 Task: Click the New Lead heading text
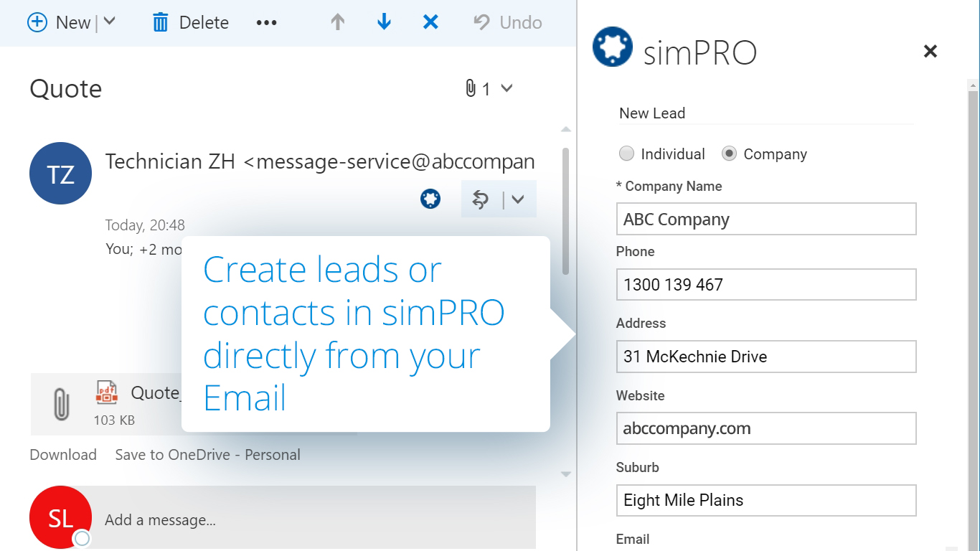click(x=652, y=113)
